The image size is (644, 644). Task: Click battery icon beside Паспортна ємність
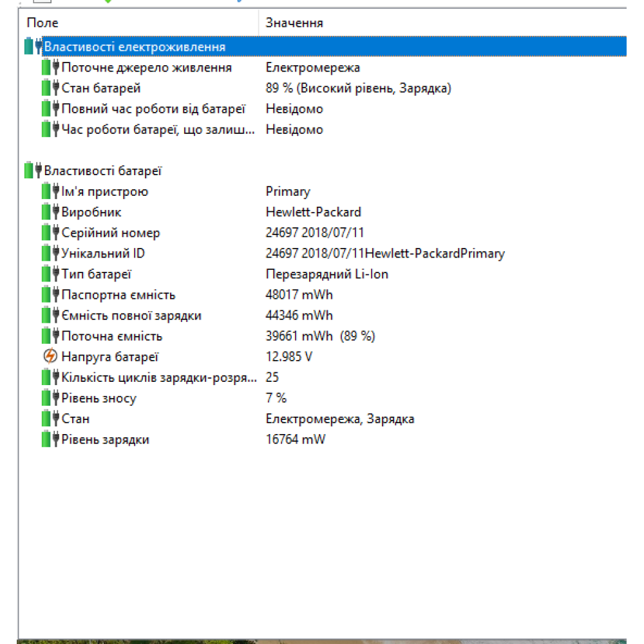click(x=50, y=294)
